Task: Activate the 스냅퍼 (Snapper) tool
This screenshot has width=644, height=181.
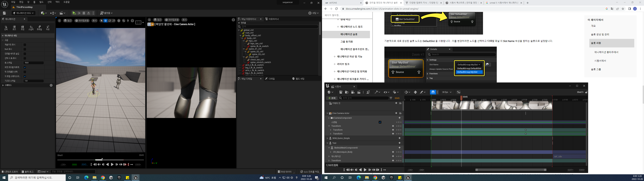Action: pyautogui.click(x=31, y=28)
